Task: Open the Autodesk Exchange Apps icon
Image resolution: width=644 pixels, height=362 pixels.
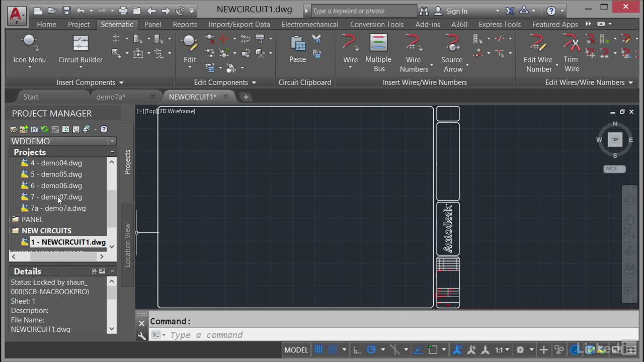Action: (510, 11)
